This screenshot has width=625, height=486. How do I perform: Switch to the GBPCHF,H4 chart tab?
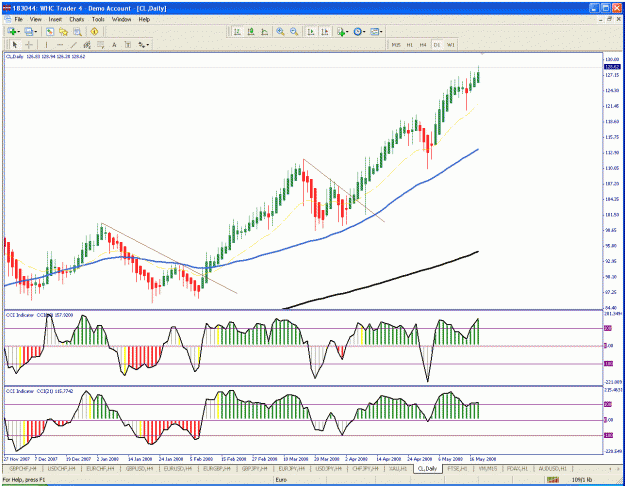click(22, 468)
